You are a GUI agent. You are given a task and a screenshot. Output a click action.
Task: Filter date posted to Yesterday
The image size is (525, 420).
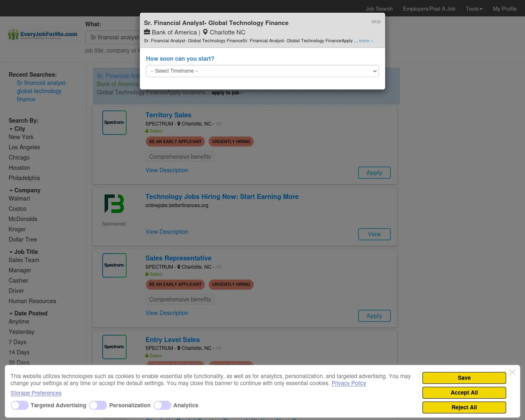(21, 332)
